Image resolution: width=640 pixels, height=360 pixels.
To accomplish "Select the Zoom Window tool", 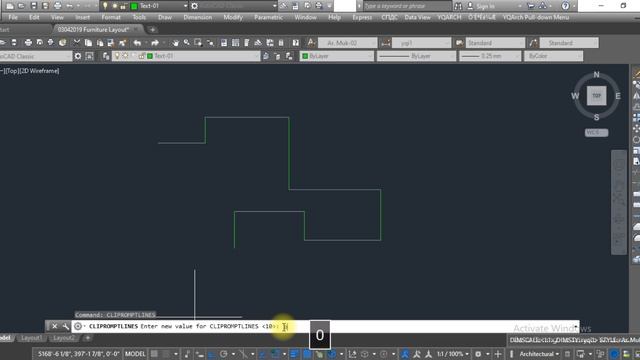I will click(x=198, y=42).
